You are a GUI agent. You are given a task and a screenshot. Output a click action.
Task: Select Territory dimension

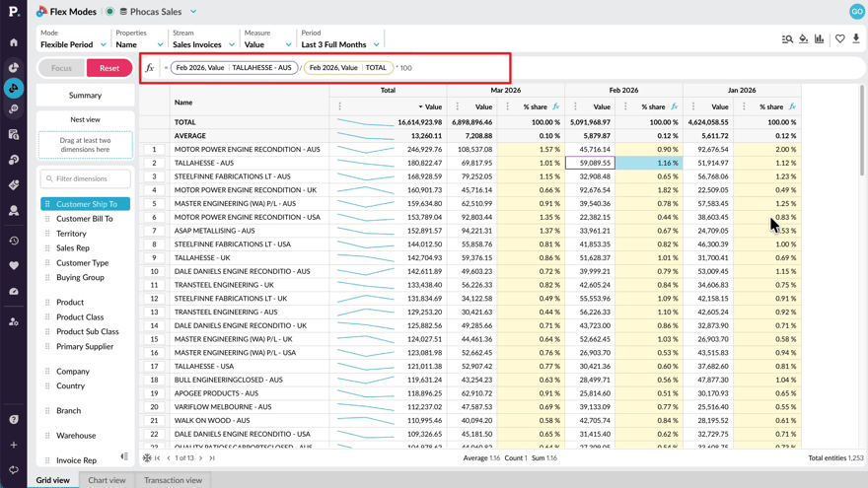pyautogui.click(x=71, y=234)
